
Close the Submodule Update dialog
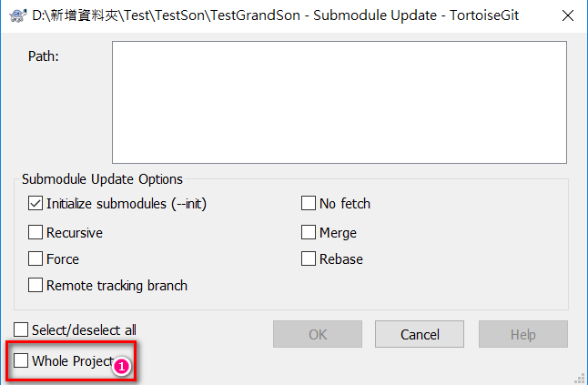pyautogui.click(x=566, y=15)
